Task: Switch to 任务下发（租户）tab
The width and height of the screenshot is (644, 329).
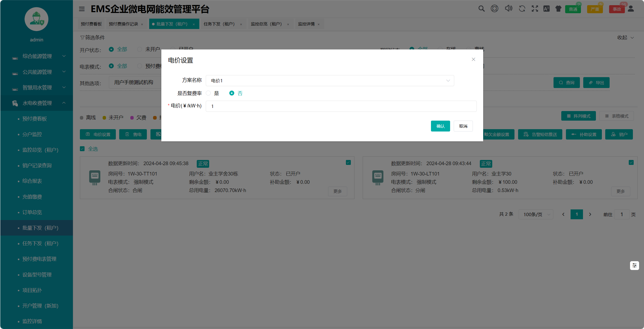Action: point(219,24)
